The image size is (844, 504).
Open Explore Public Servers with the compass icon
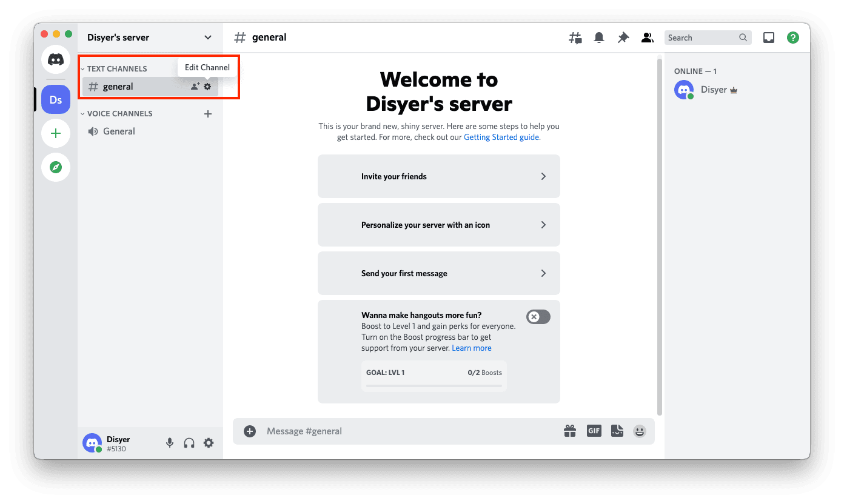(x=55, y=167)
